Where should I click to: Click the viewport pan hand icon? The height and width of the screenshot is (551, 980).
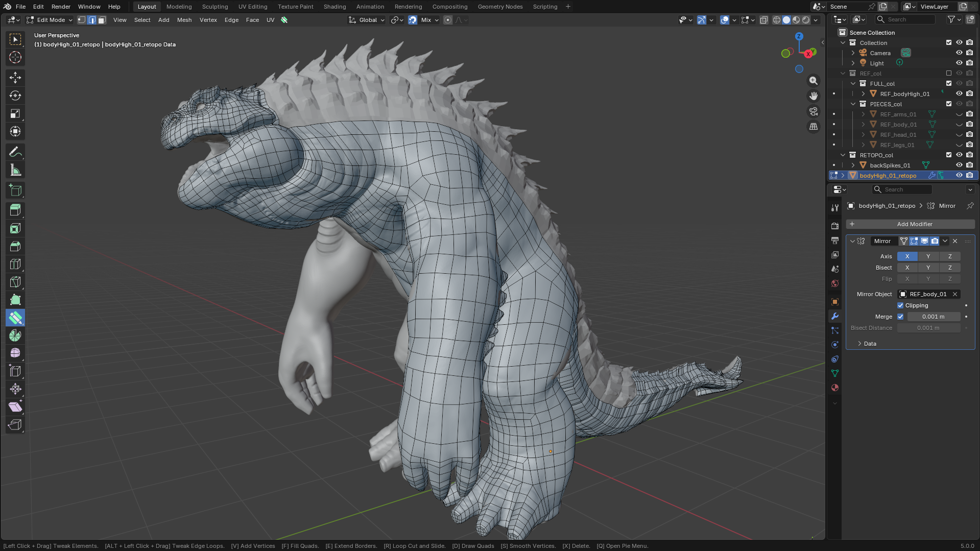(814, 96)
